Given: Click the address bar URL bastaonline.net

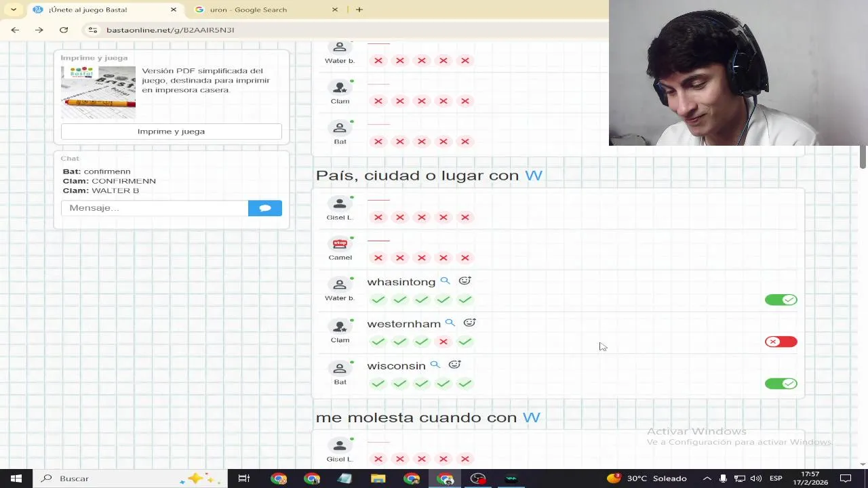Looking at the screenshot, I should pos(170,30).
